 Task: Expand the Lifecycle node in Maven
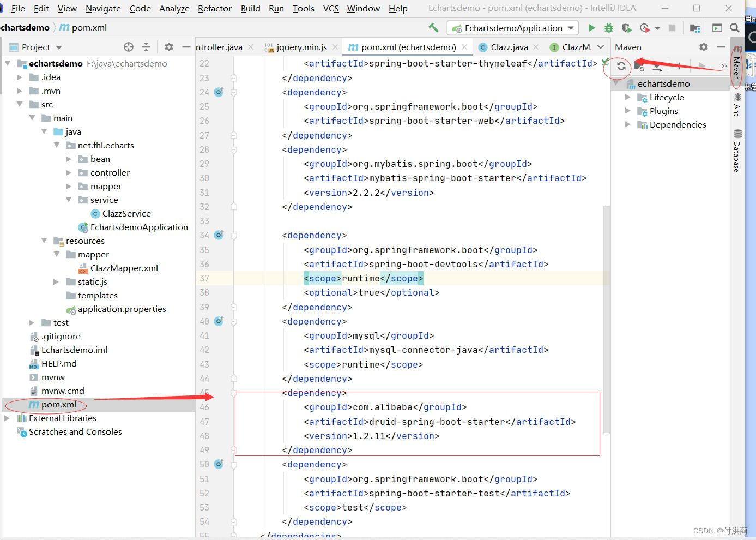pyautogui.click(x=627, y=97)
